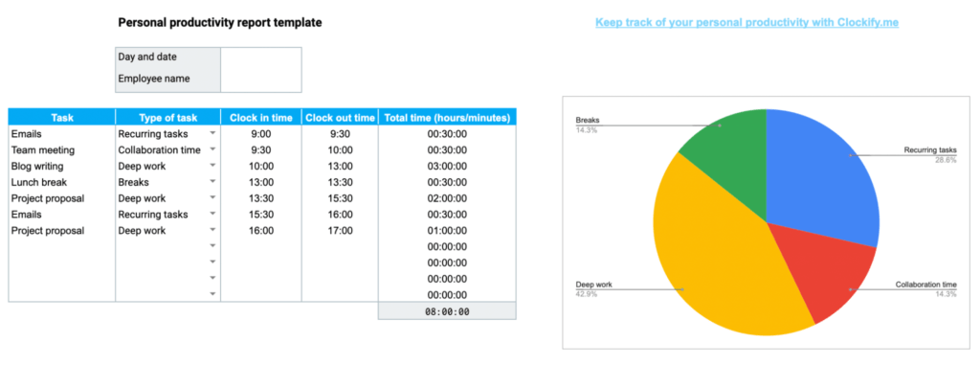Expand type dropdown in first empty row

point(212,246)
